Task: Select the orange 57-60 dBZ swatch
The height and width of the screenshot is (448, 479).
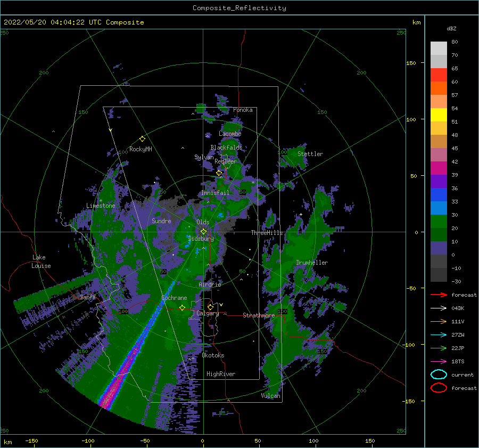Action: point(439,88)
